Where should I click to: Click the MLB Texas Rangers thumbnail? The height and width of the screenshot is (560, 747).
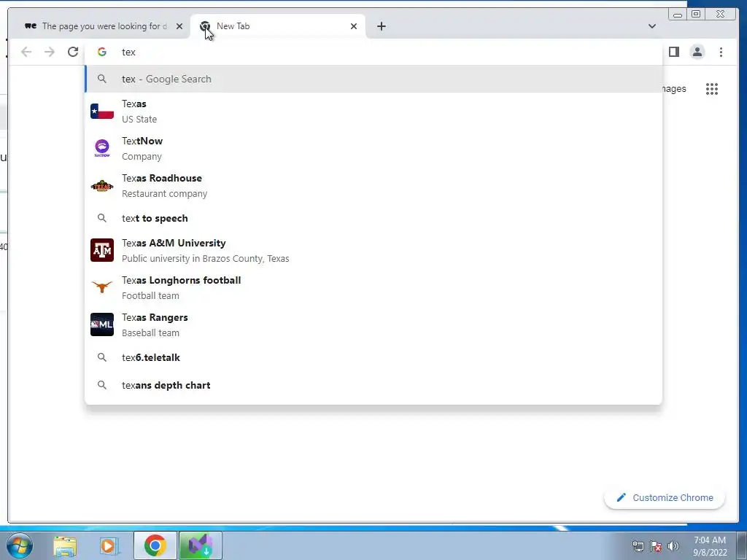coord(102,324)
